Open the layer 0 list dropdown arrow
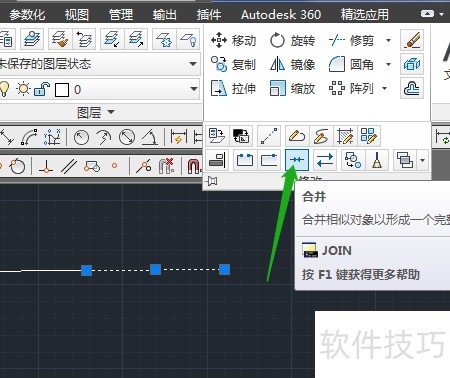450x378 pixels. point(193,89)
